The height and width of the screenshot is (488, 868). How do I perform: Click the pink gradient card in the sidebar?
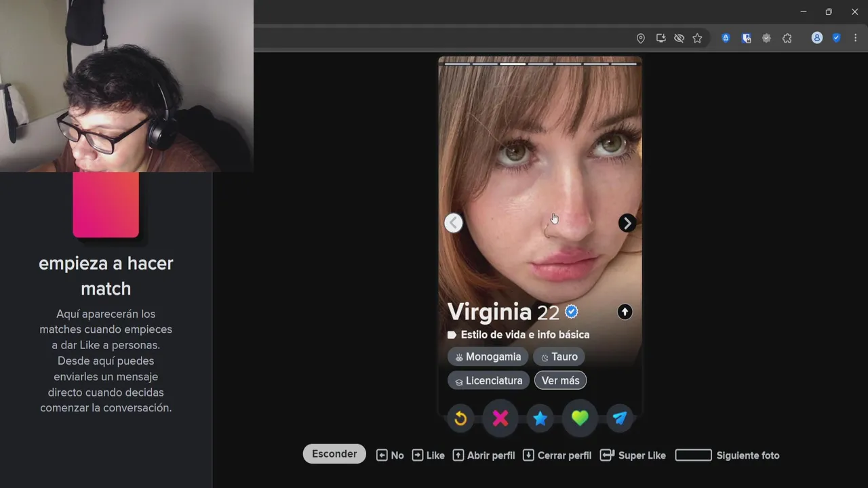tap(106, 205)
